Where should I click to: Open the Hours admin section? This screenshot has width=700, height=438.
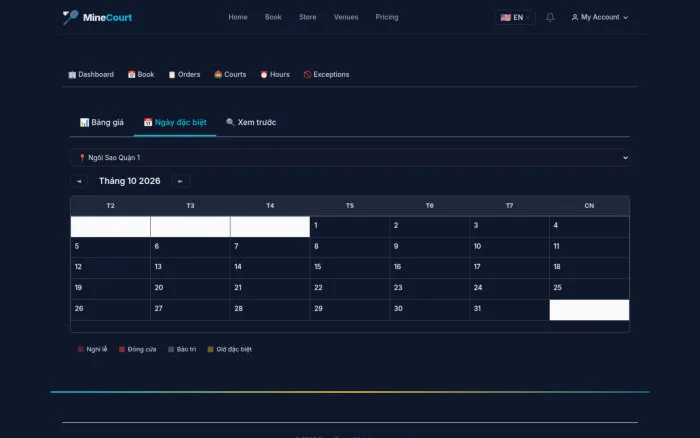[x=275, y=75]
